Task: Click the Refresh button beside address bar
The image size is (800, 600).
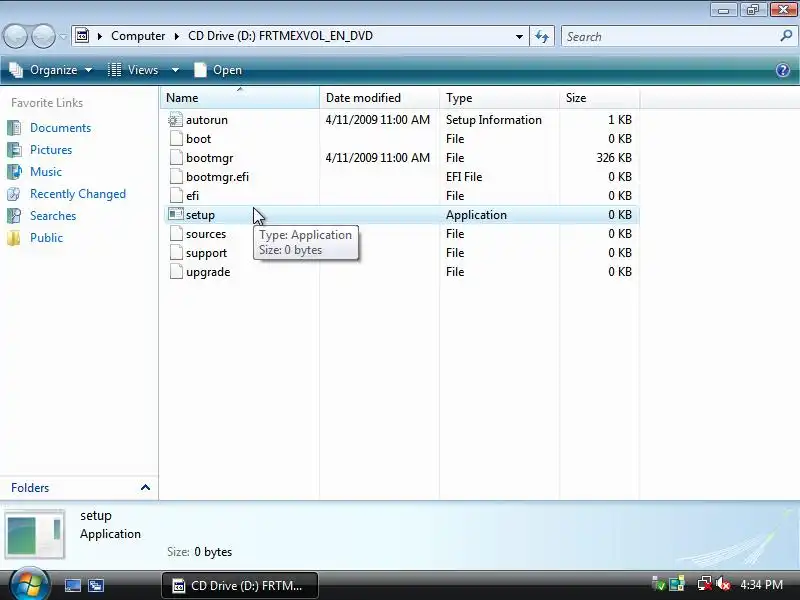Action: click(542, 36)
